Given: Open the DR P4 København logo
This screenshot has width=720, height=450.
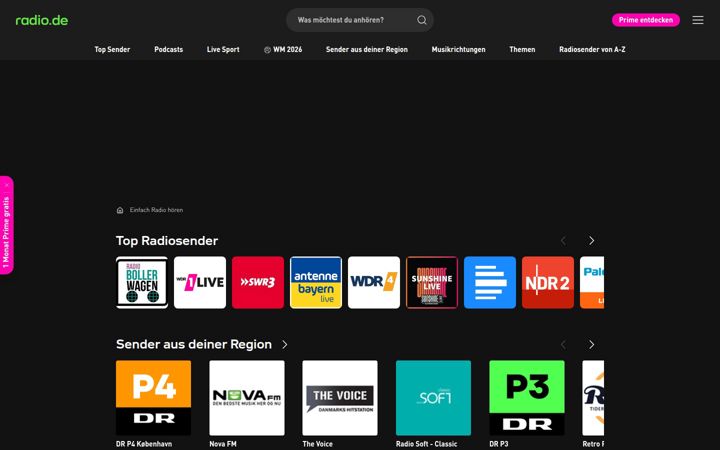Looking at the screenshot, I should [x=153, y=398].
